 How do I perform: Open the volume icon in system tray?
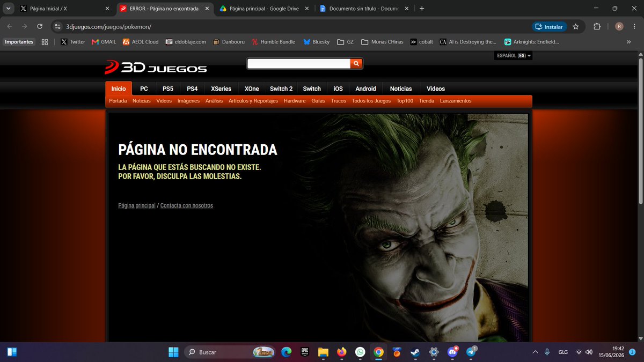pyautogui.click(x=589, y=352)
